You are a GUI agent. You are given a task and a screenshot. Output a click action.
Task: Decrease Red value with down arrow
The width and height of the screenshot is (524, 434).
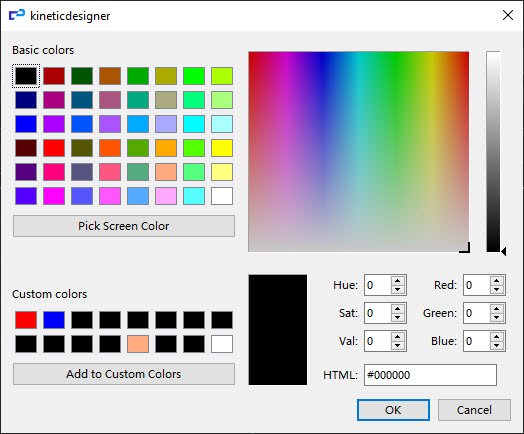pos(497,289)
